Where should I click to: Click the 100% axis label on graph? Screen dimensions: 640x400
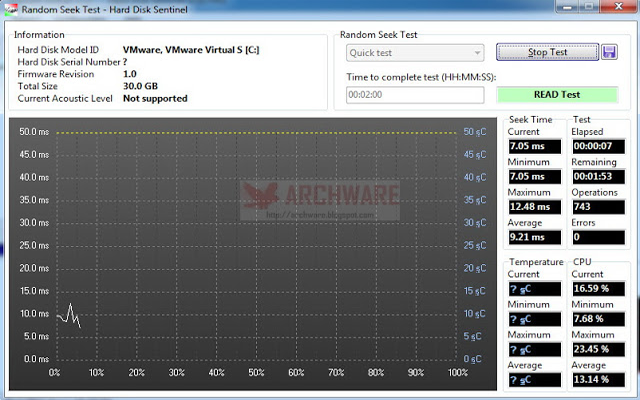[458, 373]
